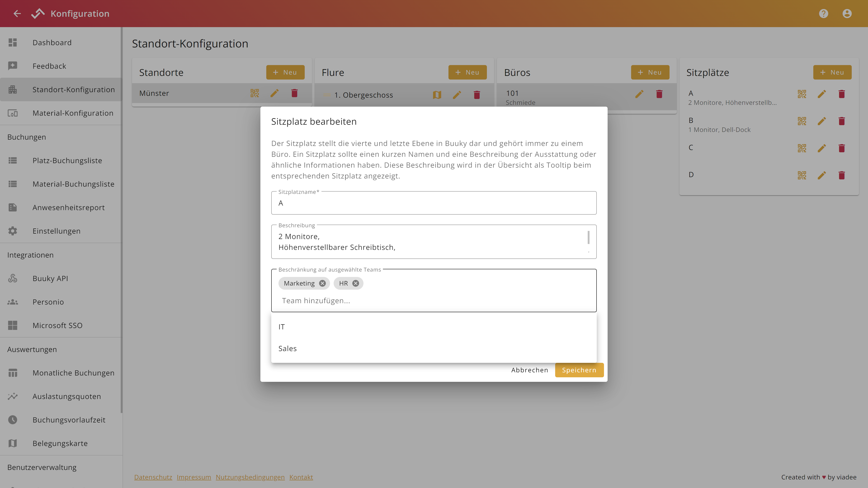The height and width of the screenshot is (488, 868).
Task: Click the Beschreibung scrollbar thumb
Action: 588,237
